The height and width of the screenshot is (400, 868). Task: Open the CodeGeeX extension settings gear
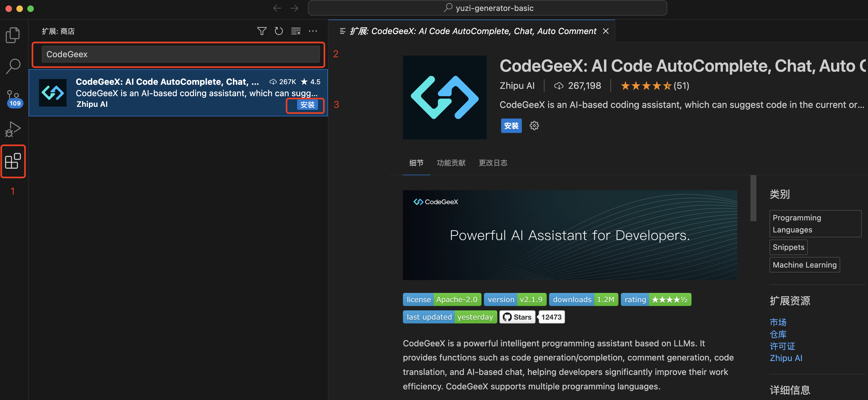(x=534, y=126)
